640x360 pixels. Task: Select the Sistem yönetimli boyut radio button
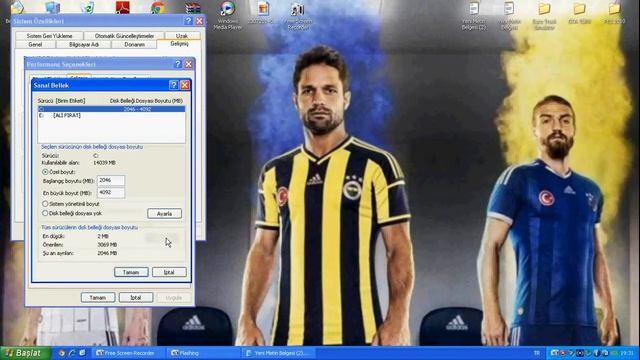(45, 204)
